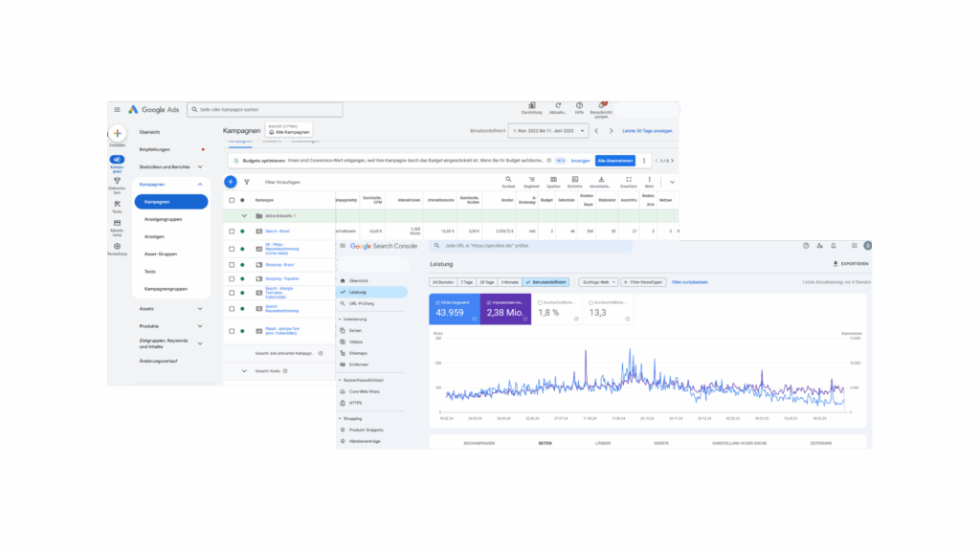Viewport: 980px width, 551px height.
Task: Expand the Produkte sidebar section
Action: pos(200,326)
